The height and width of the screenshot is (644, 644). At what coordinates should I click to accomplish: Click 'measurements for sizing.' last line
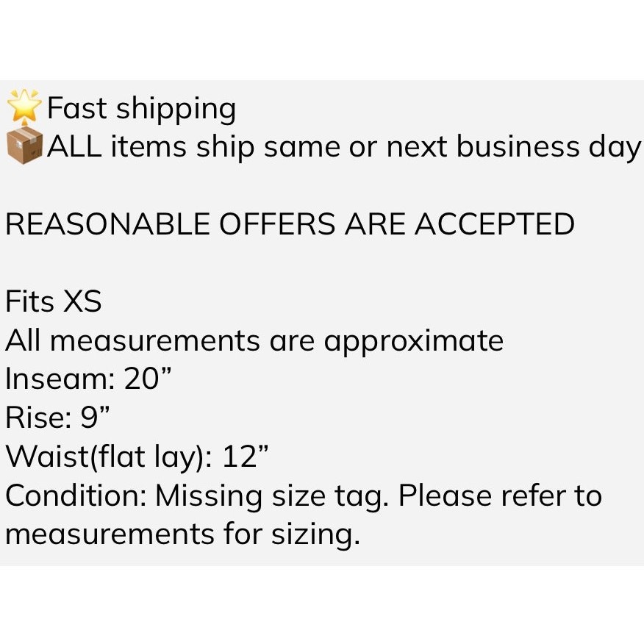tap(182, 534)
